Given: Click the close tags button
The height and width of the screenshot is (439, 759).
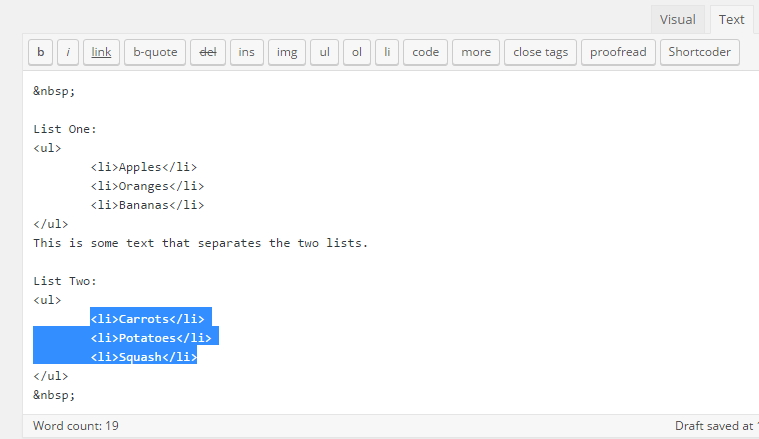Looking at the screenshot, I should 540,52.
